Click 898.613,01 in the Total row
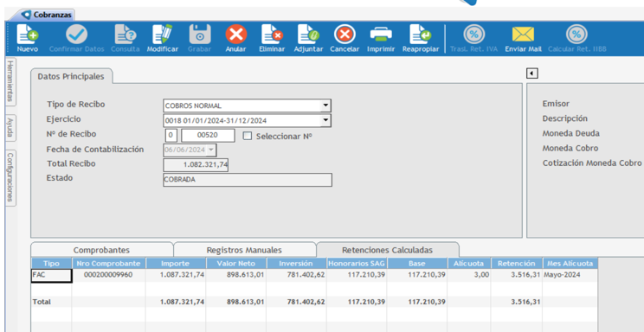 [x=246, y=302]
